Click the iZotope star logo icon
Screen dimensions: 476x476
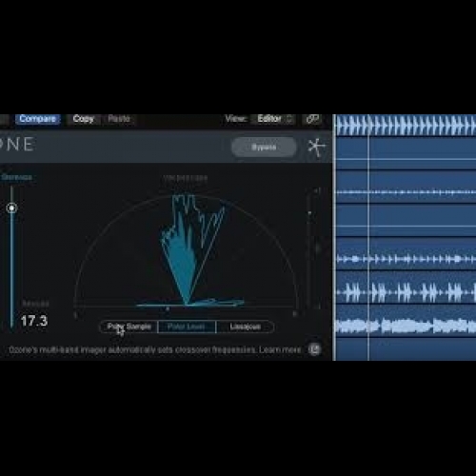(316, 148)
